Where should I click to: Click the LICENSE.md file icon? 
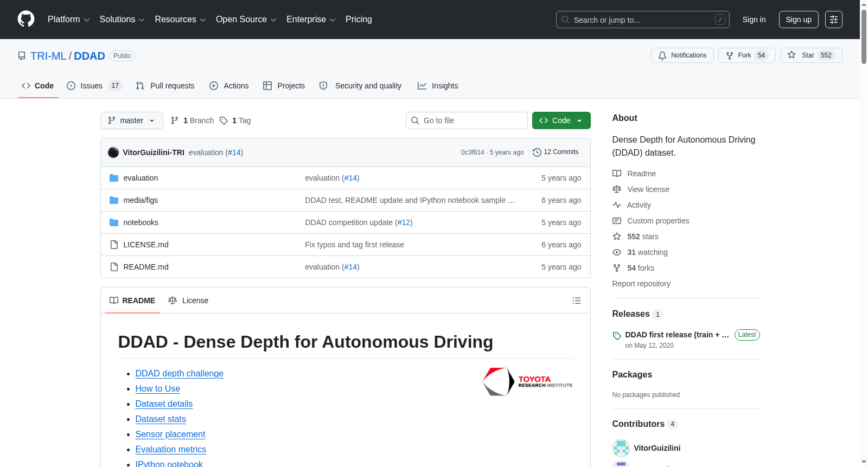[x=114, y=245]
